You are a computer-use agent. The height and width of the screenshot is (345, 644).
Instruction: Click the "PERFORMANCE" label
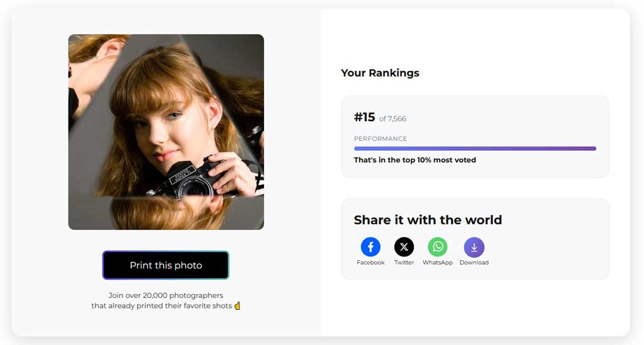coord(380,139)
